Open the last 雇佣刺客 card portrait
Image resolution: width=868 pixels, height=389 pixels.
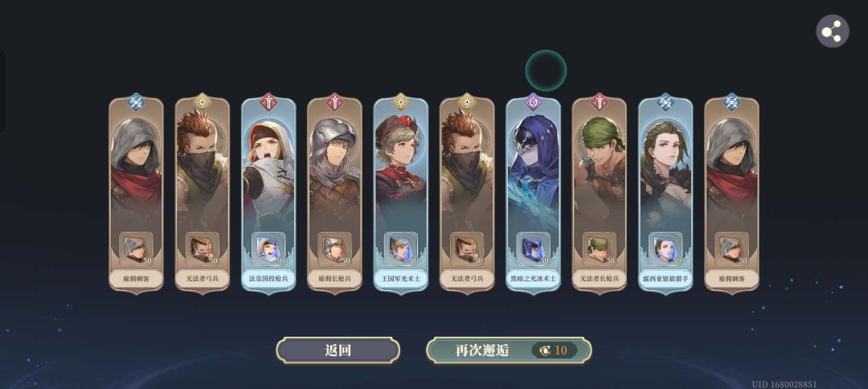tap(732, 171)
